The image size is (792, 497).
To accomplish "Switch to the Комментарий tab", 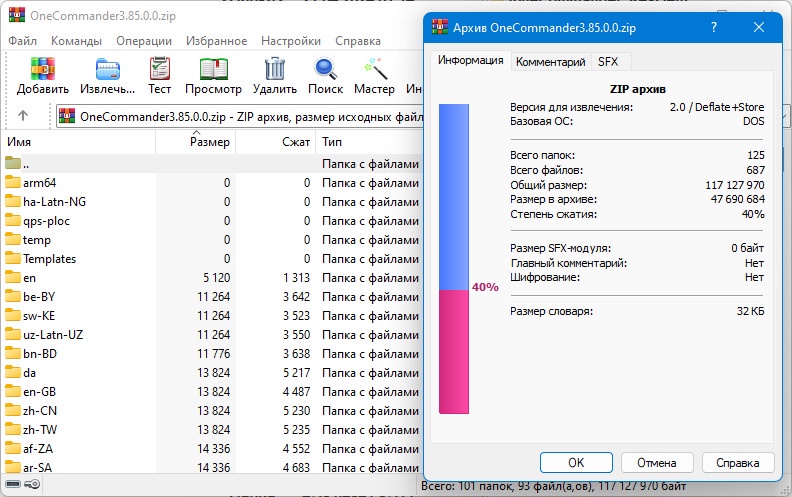I will (x=551, y=62).
